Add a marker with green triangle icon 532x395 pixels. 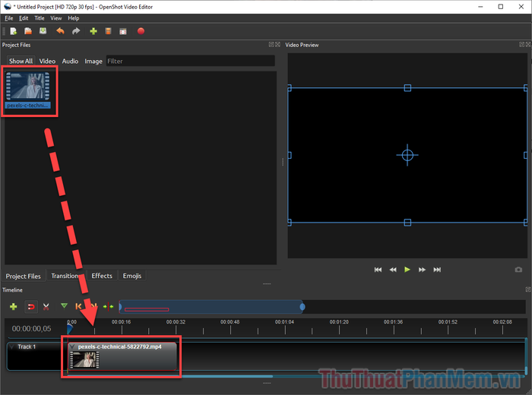pyautogui.click(x=64, y=306)
